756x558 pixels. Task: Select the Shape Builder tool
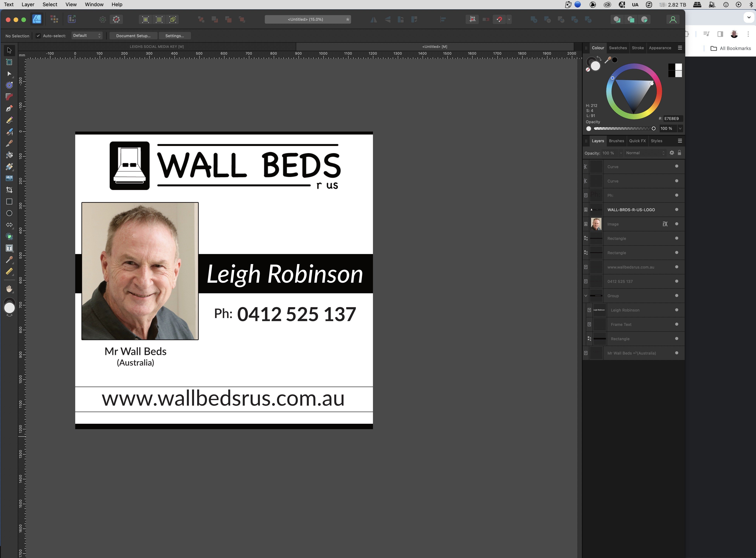coord(9,236)
